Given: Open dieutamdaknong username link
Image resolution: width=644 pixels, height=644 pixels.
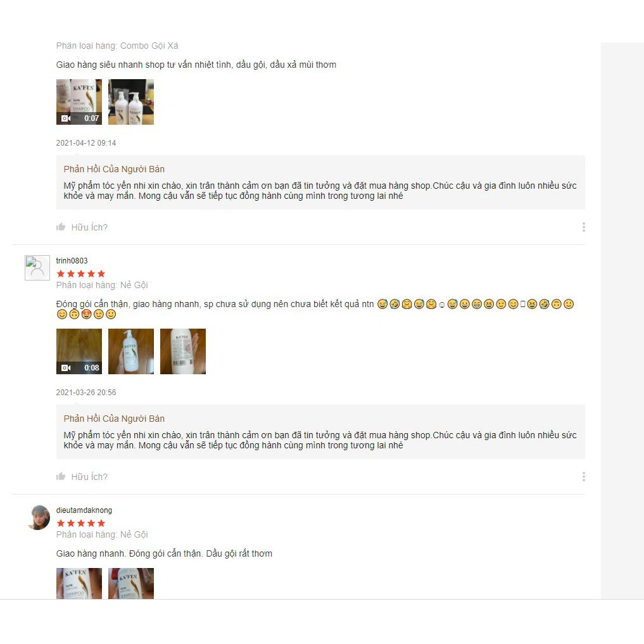Looking at the screenshot, I should 84,510.
